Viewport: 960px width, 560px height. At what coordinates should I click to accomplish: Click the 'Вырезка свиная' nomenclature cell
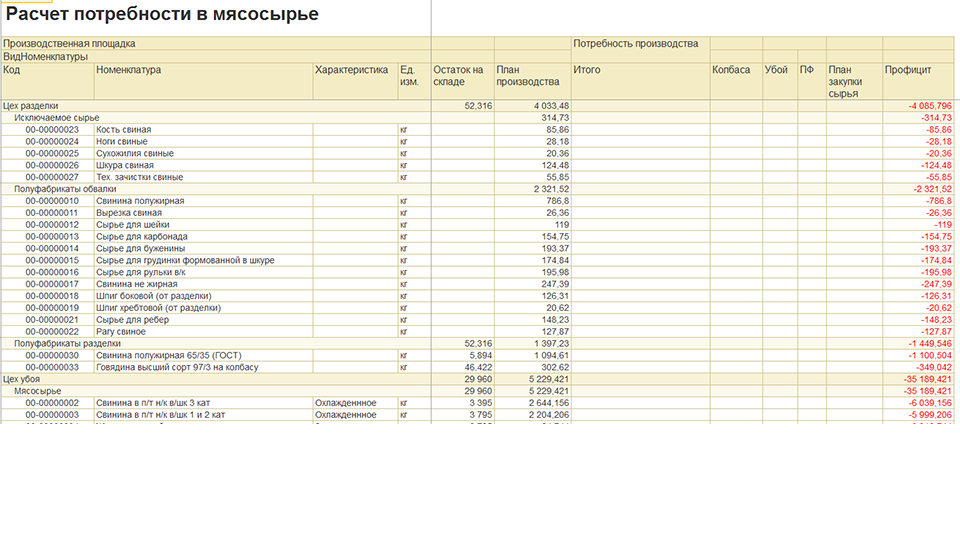(203, 212)
